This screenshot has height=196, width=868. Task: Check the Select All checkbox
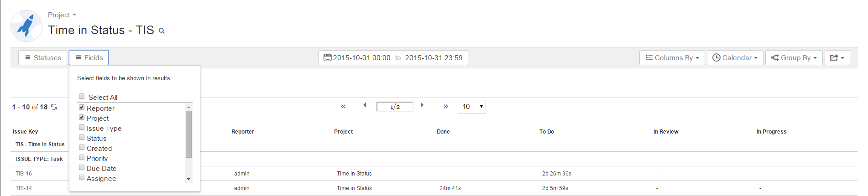tap(82, 97)
